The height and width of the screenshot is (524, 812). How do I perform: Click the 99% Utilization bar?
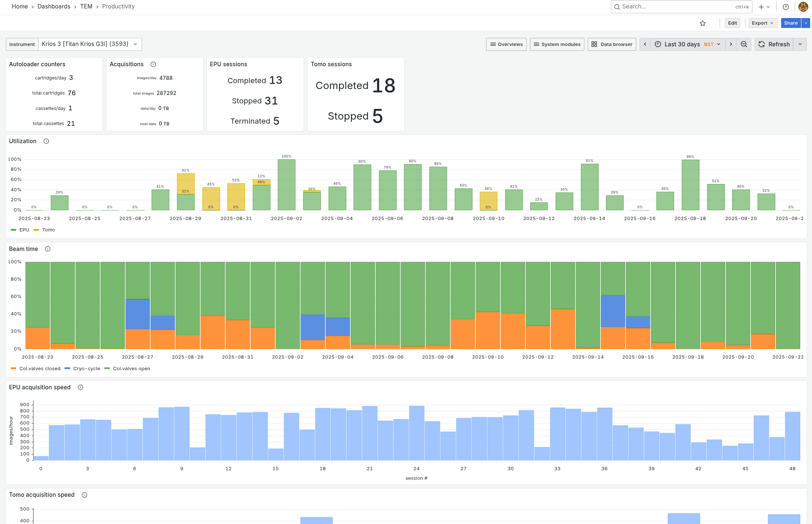click(690, 185)
